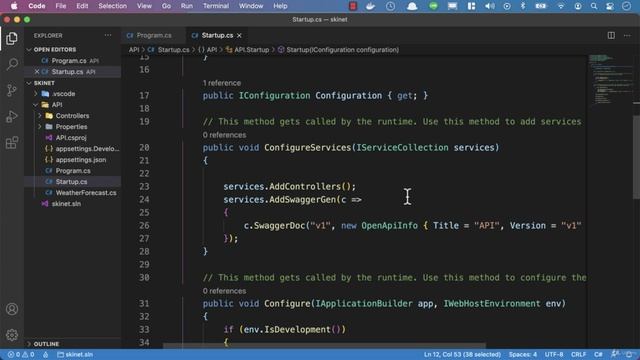This screenshot has height=360, width=640.
Task: Select the Startup.cs editor tab
Action: [x=217, y=36]
